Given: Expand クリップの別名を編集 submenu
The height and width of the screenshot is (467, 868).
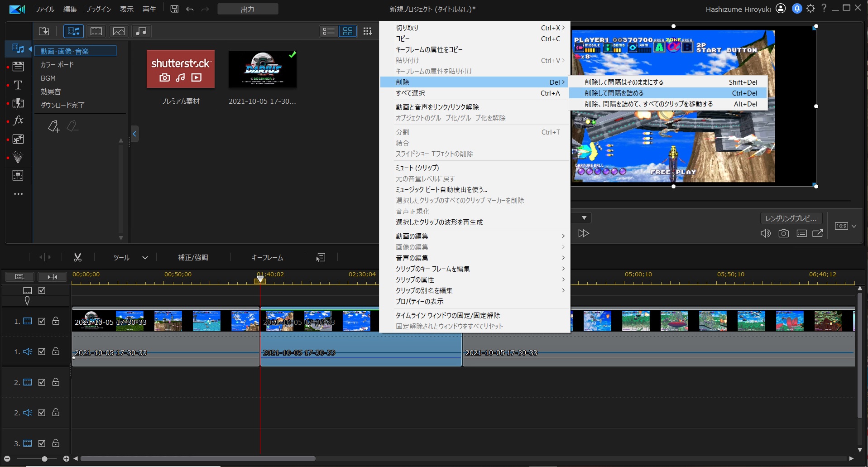Looking at the screenshot, I should tap(475, 290).
